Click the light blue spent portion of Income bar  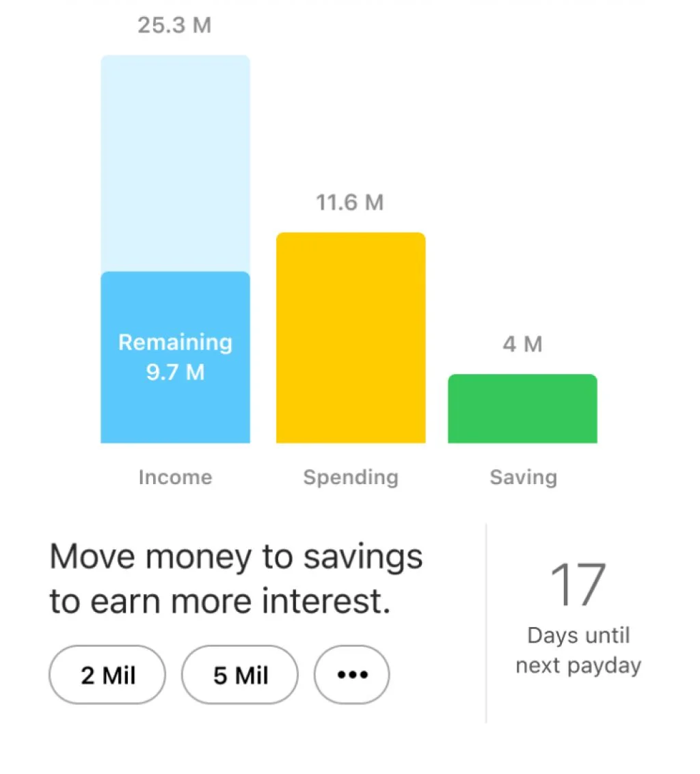click(x=175, y=163)
